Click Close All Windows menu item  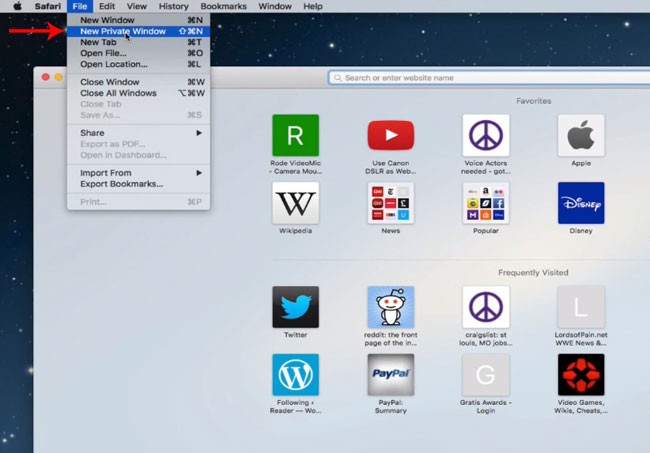(118, 93)
